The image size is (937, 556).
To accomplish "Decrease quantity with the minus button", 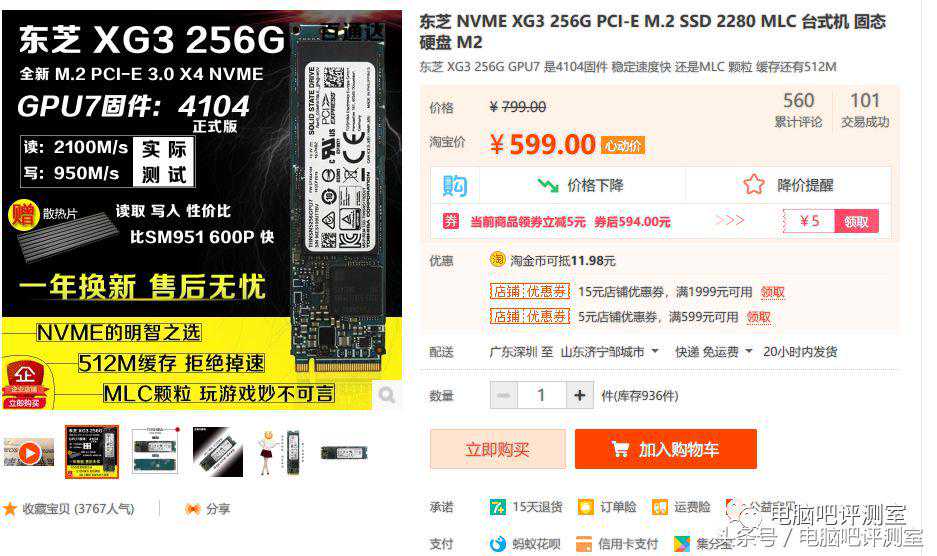I will 504,395.
